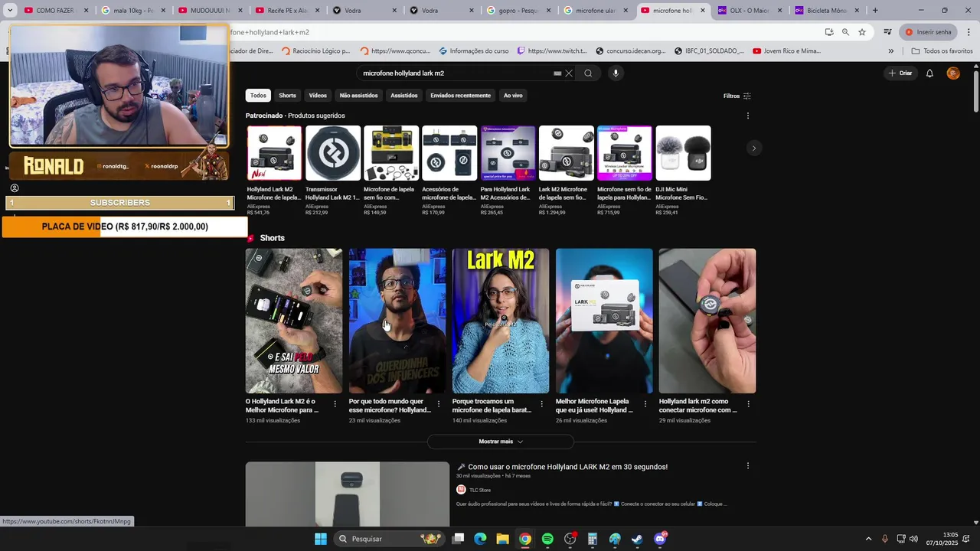This screenshot has width=980, height=551.
Task: Click the install app icon in the address bar
Action: (829, 32)
